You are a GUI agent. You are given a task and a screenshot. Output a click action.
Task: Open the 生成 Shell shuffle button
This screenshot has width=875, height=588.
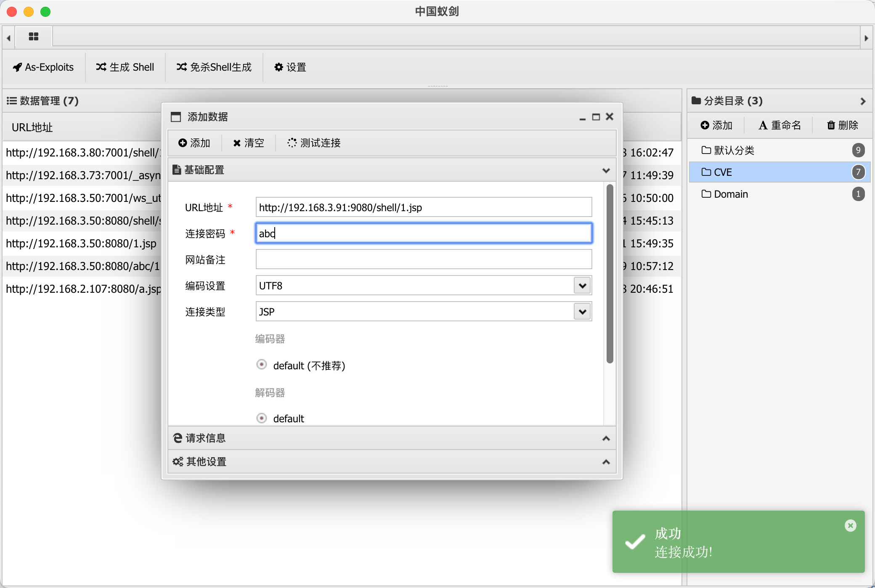pyautogui.click(x=125, y=67)
